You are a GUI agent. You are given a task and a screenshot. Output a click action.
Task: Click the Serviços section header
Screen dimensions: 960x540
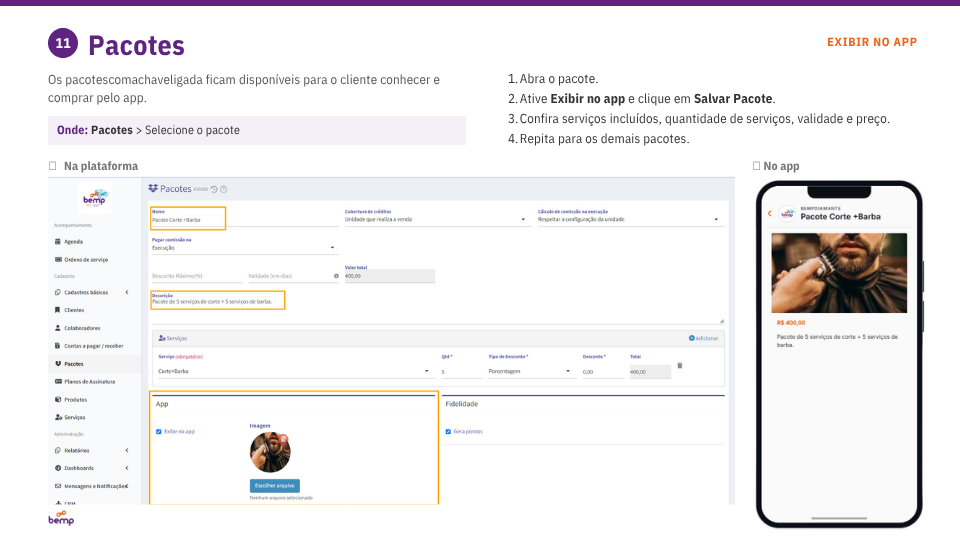click(x=173, y=338)
